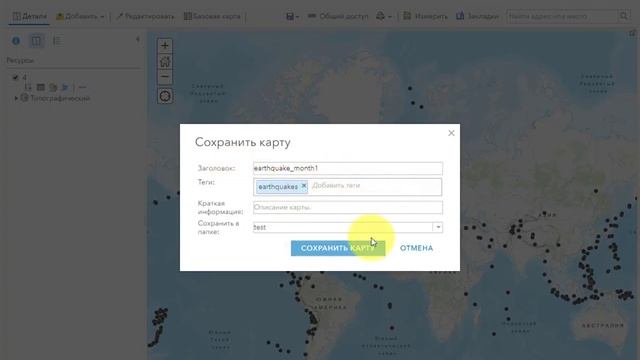640x360 pixels.
Task: Collapse the side panel arrow
Action: 138,40
